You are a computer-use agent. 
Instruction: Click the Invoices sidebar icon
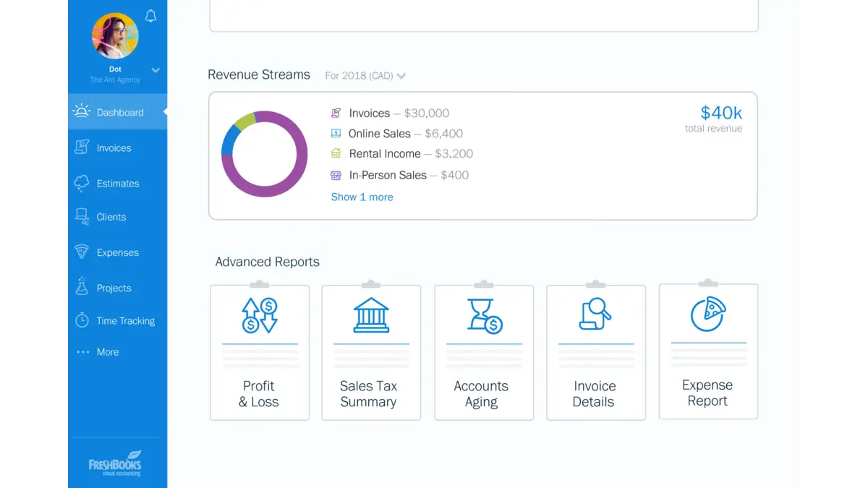click(x=82, y=147)
